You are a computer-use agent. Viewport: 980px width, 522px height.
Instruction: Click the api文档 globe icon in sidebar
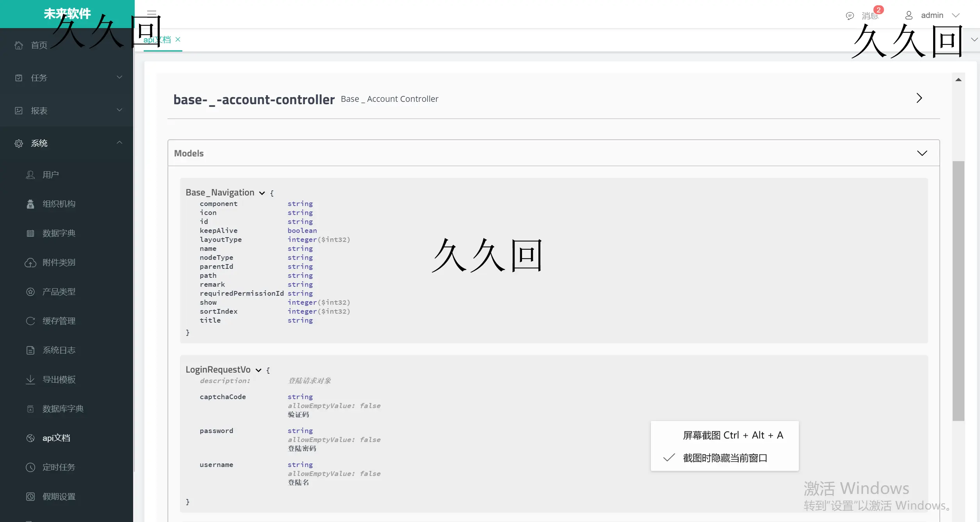pos(31,438)
